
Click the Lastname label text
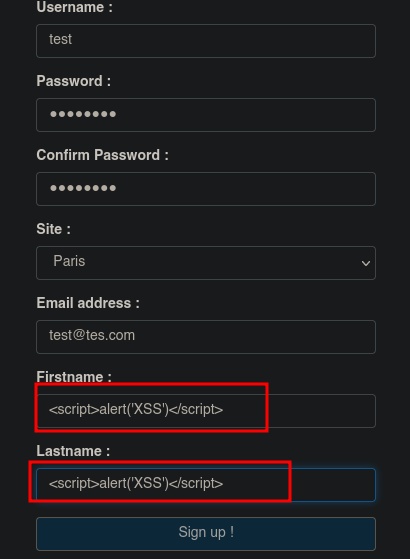click(x=73, y=451)
